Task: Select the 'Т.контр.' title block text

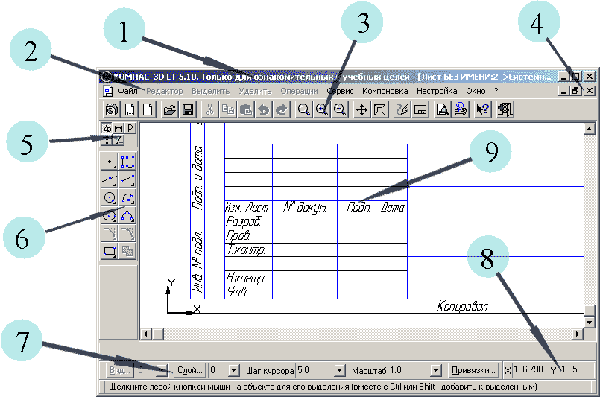Action: tap(246, 250)
